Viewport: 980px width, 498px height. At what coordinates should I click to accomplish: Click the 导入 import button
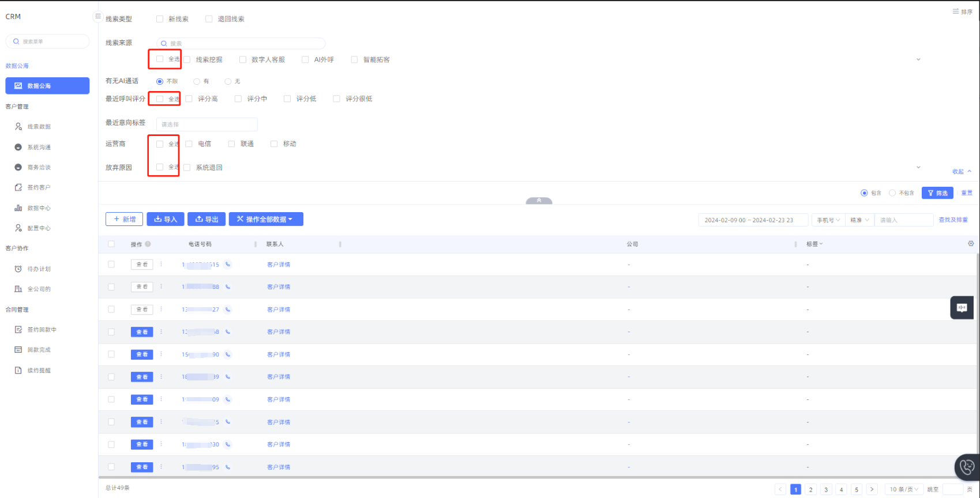click(x=166, y=219)
